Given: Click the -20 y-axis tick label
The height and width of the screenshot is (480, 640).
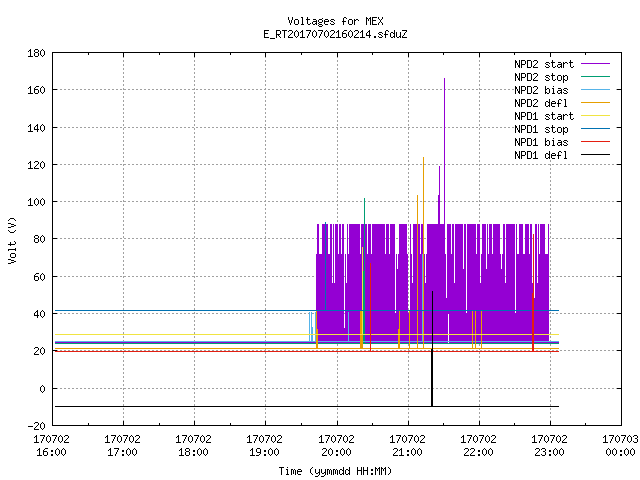Looking at the screenshot, I should (x=36, y=426).
